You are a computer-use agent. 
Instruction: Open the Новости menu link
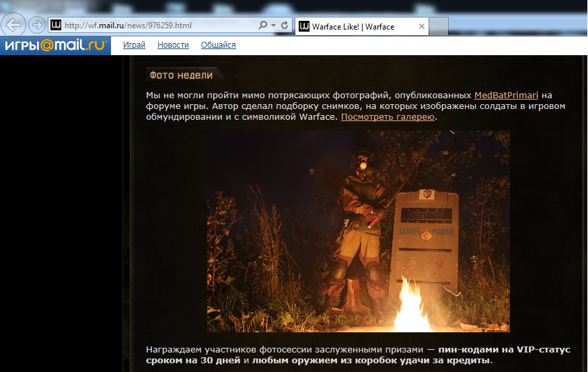click(174, 45)
